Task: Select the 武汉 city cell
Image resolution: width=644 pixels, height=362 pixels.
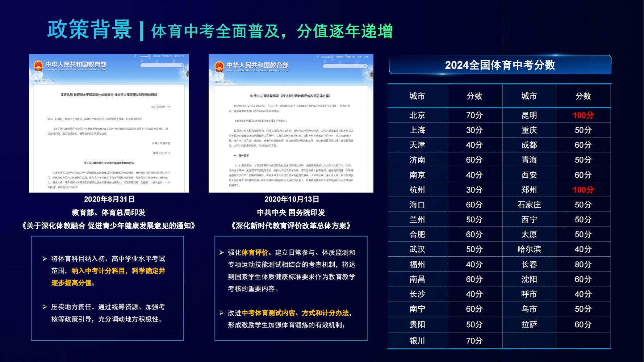Action: click(x=417, y=249)
